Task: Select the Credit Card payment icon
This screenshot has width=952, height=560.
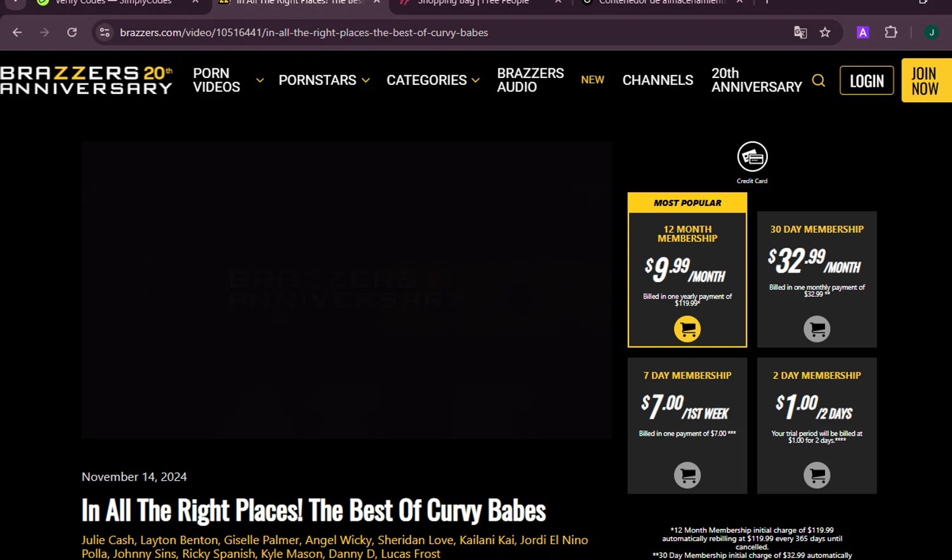Action: [x=752, y=162]
